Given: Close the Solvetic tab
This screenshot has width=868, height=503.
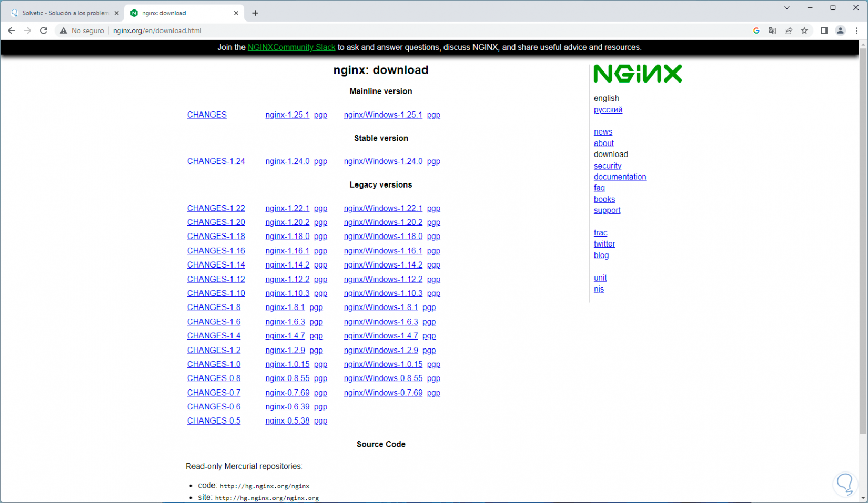Looking at the screenshot, I should (117, 13).
